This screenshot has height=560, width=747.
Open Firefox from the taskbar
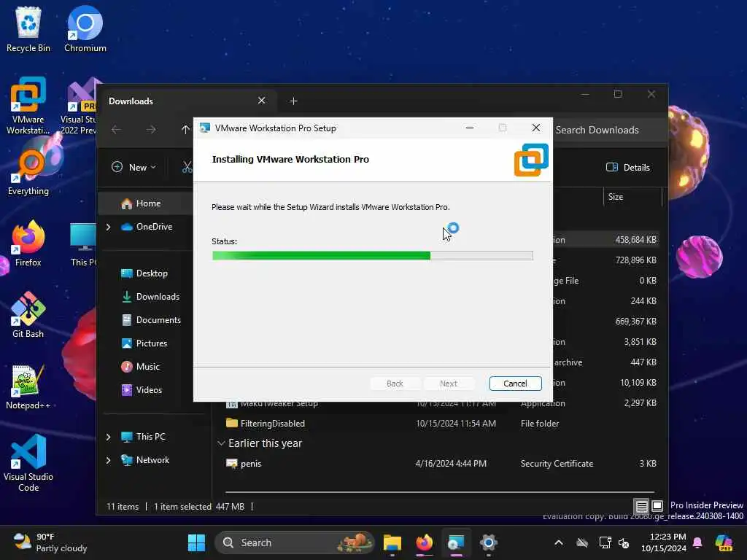425,542
